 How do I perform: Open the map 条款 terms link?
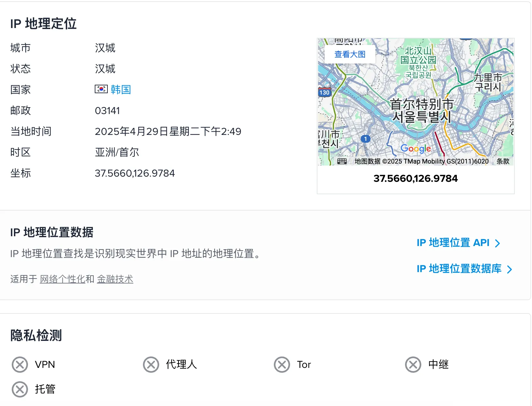coord(503,161)
